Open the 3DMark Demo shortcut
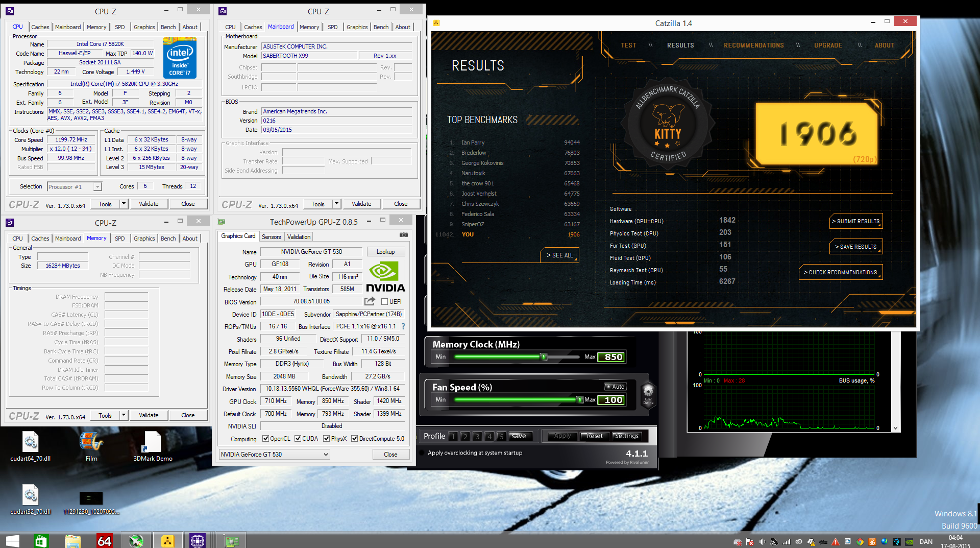Viewport: 980px width, 548px height. click(153, 446)
